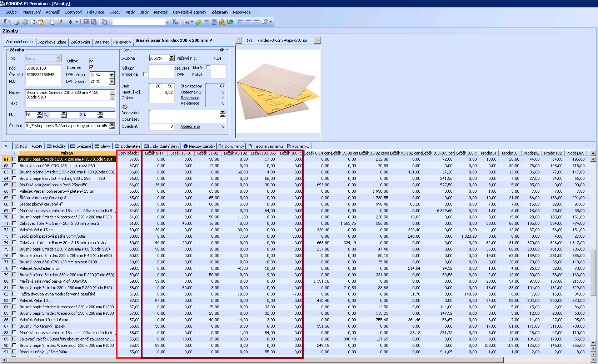
Task: Open the Účetnictví menu
Action: click(x=73, y=12)
